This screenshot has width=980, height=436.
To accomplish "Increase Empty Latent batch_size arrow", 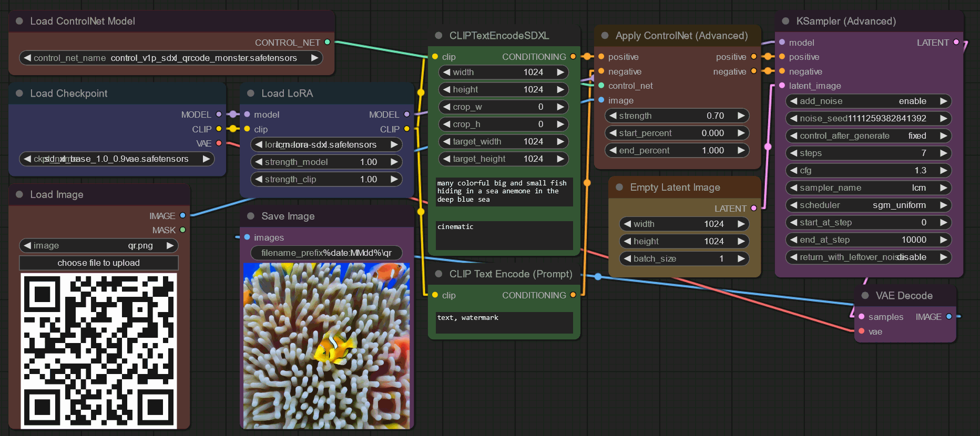I will tap(741, 258).
